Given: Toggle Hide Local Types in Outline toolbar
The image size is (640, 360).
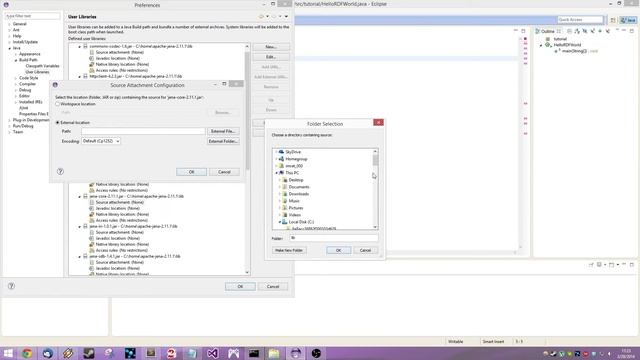Looking at the screenshot, I should pos(608,31).
